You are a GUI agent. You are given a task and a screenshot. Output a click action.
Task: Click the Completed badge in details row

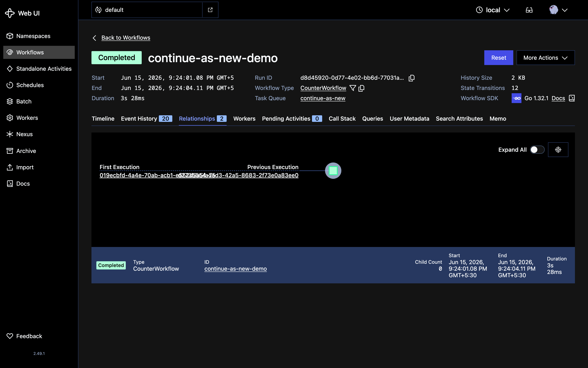click(x=111, y=265)
